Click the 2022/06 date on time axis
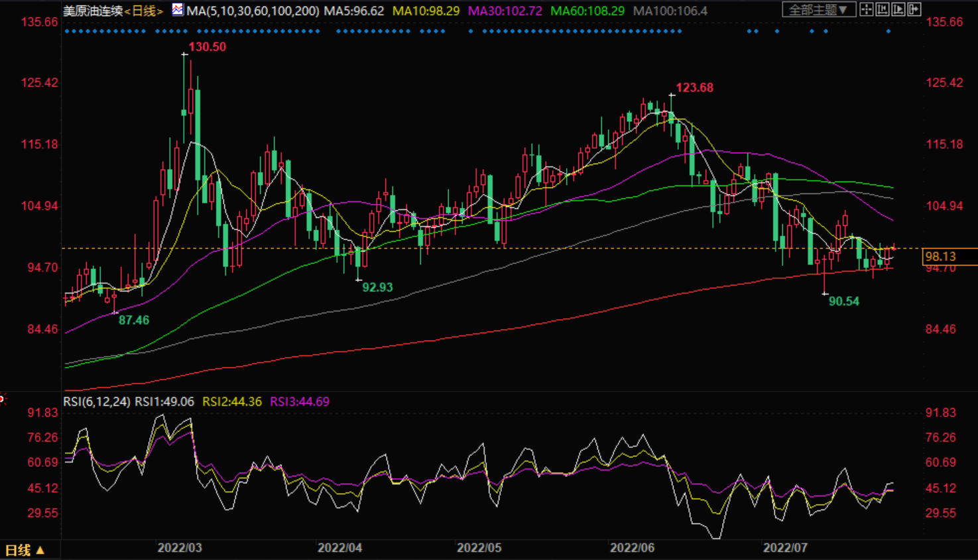Viewport: 978px width, 560px height. tap(632, 548)
